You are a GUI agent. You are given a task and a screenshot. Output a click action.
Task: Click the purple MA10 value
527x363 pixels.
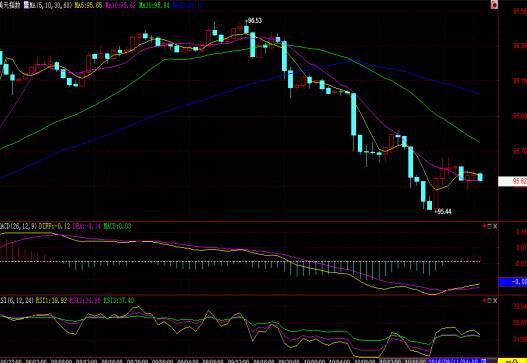(121, 5)
